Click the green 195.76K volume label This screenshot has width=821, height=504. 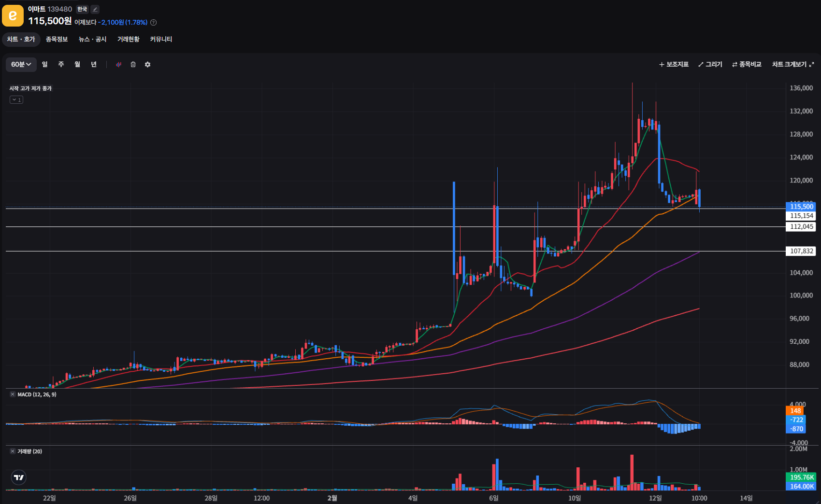click(x=802, y=477)
